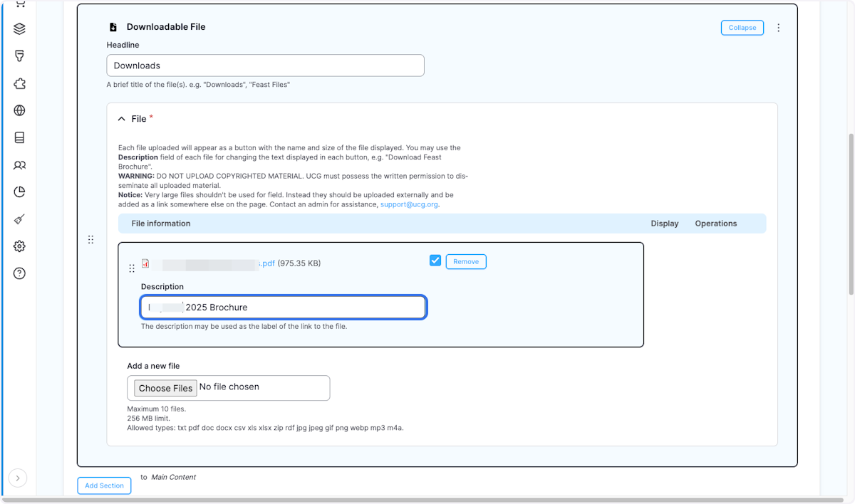Remove the uploaded PDF file

(466, 261)
